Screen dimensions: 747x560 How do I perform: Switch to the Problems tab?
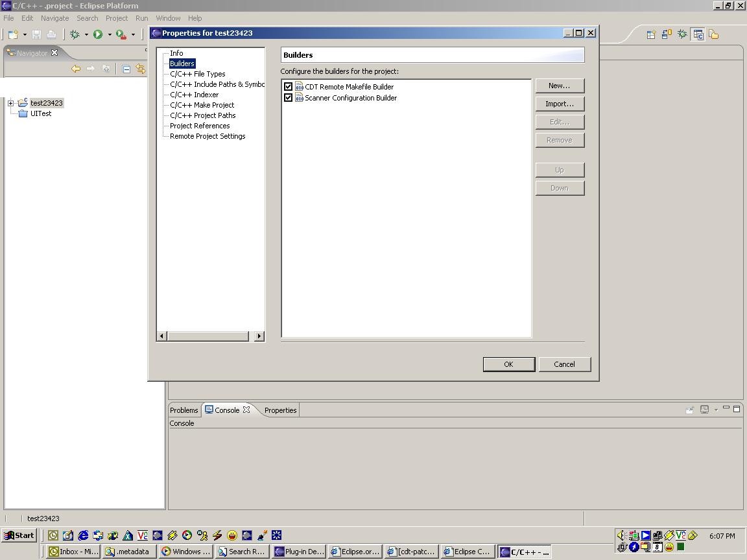click(184, 410)
